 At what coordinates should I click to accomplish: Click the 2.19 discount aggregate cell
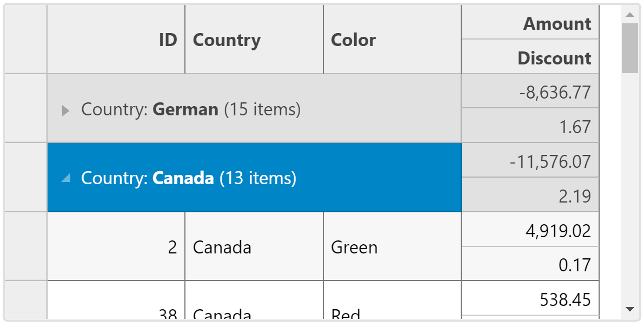[x=530, y=195]
